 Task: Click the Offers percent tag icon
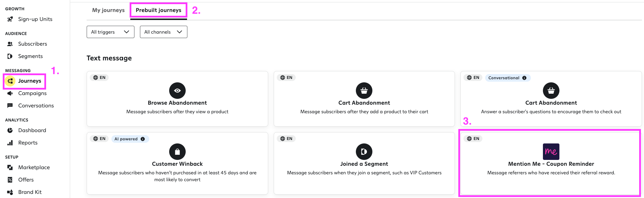[10, 180]
